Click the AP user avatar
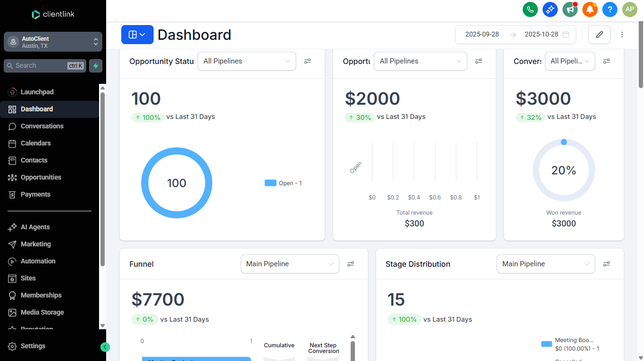 pyautogui.click(x=630, y=9)
